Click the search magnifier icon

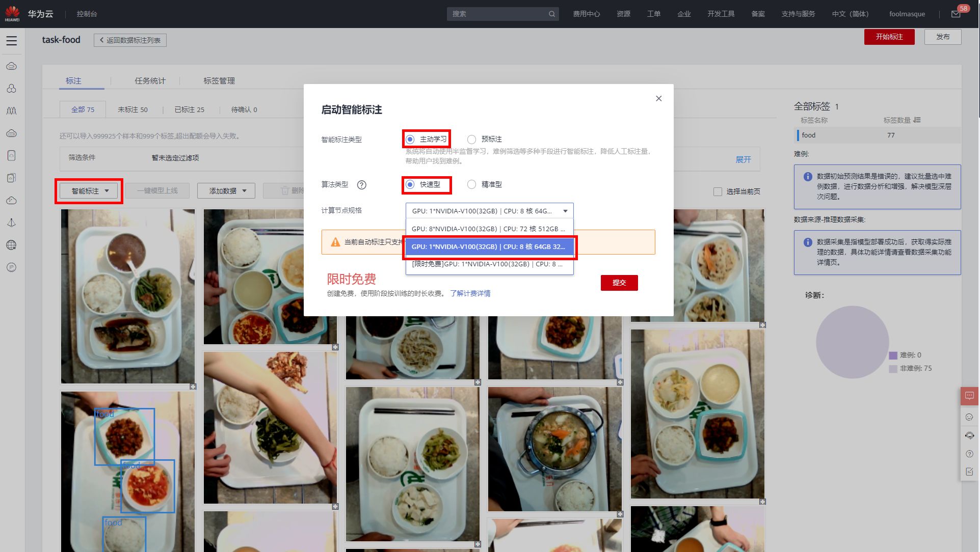tap(551, 14)
